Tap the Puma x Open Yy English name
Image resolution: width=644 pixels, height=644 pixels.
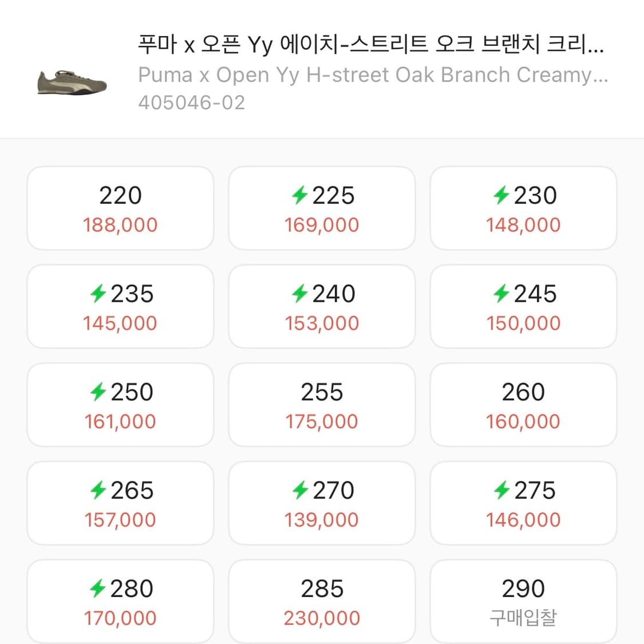point(373,75)
